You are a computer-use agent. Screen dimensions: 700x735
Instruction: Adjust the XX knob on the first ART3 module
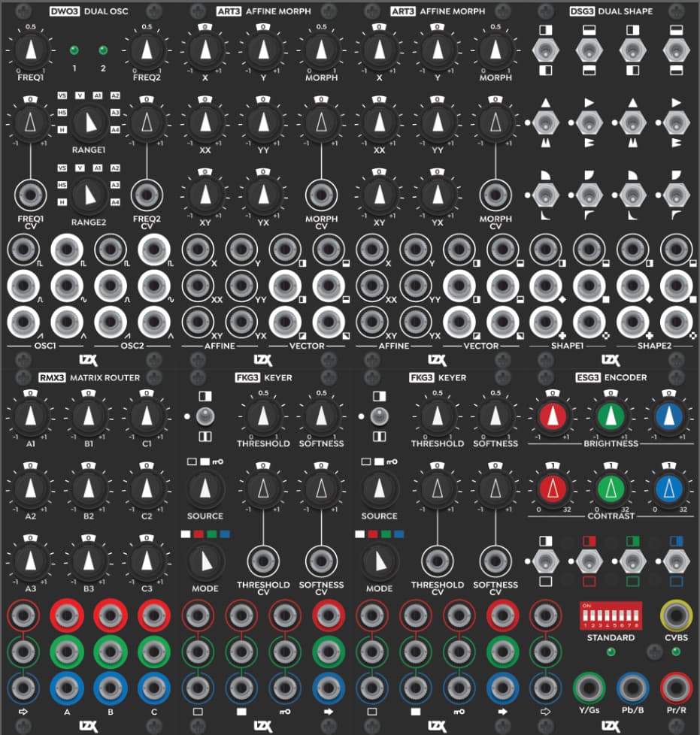pyautogui.click(x=205, y=122)
